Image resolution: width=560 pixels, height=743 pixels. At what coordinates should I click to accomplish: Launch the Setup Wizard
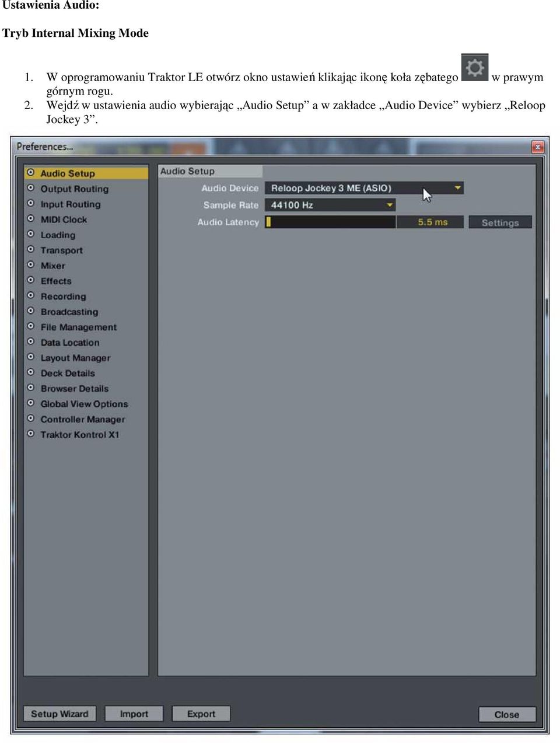(x=60, y=714)
